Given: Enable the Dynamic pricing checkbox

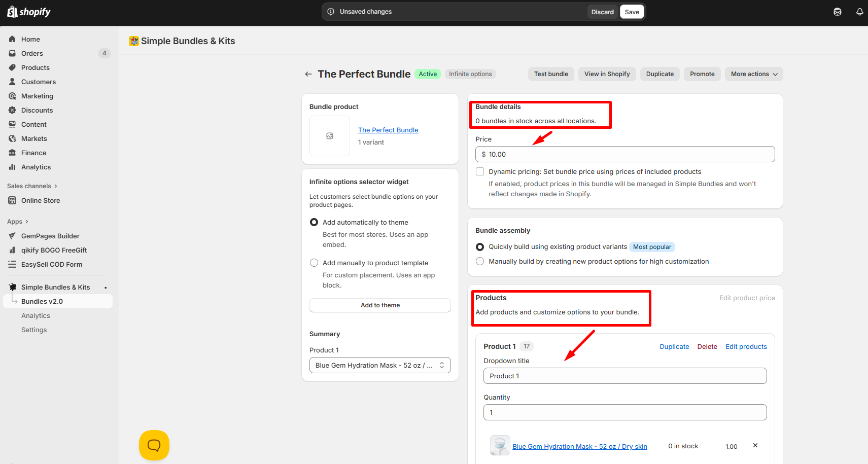Looking at the screenshot, I should 480,171.
